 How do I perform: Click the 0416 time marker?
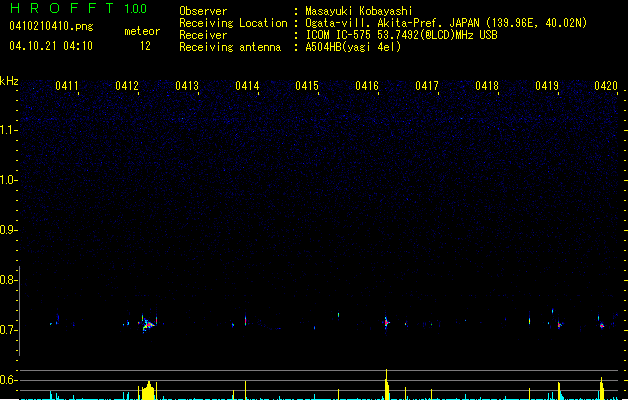367,86
